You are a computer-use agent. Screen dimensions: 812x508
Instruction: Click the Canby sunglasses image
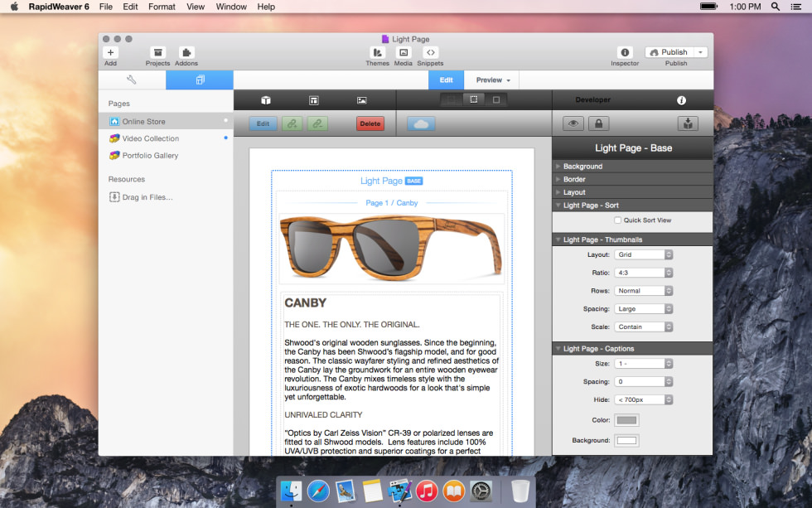tap(391, 248)
